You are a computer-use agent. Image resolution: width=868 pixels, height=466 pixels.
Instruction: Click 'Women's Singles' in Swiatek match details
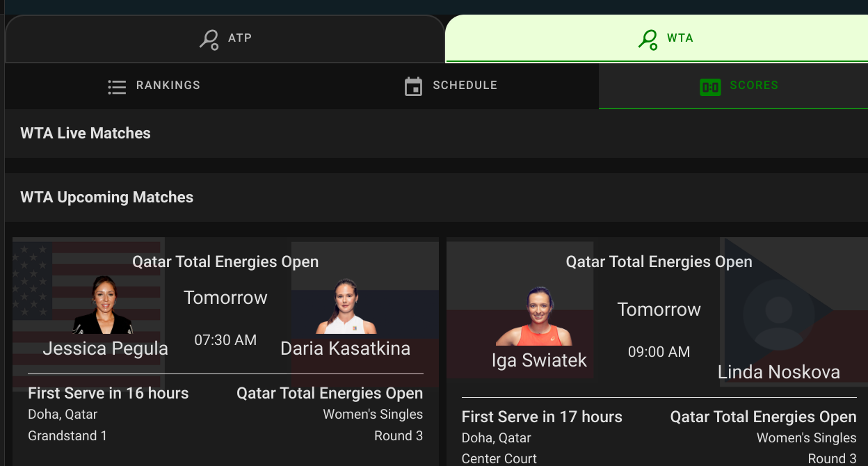pos(807,438)
